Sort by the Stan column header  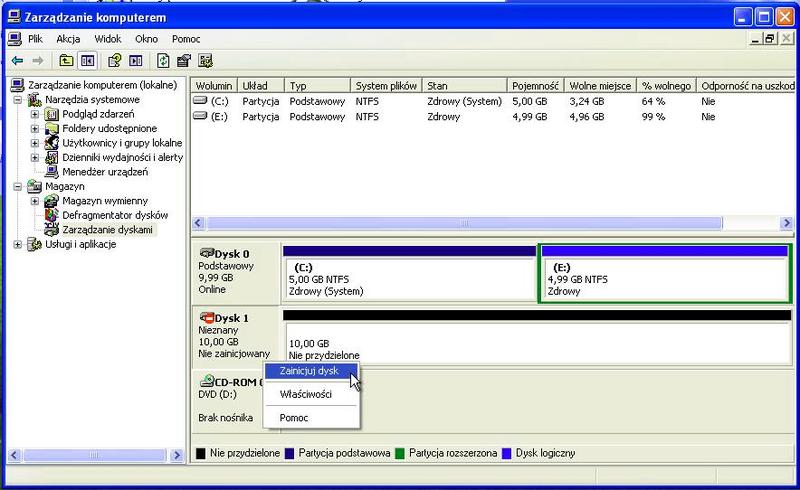click(x=464, y=86)
